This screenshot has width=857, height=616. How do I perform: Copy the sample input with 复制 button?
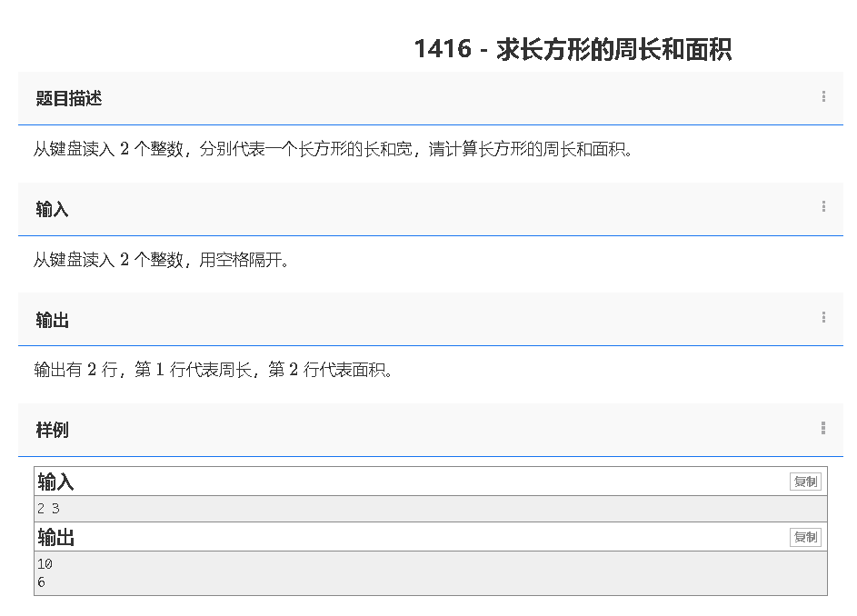tap(805, 482)
